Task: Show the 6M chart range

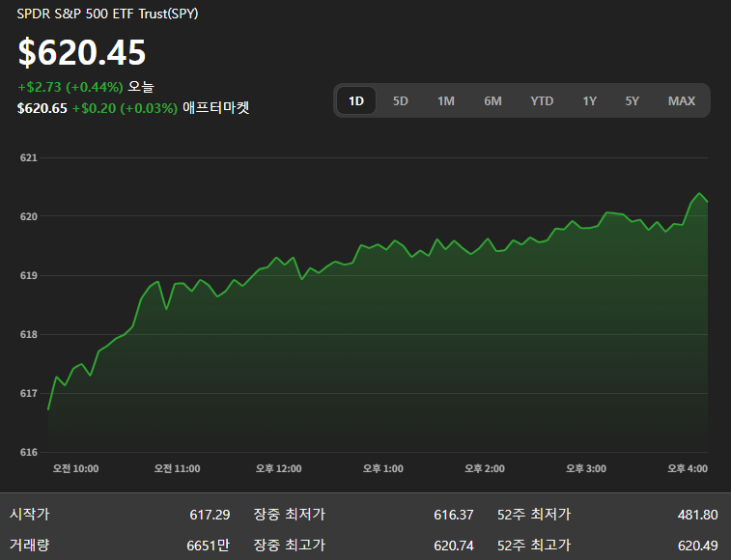Action: 492,100
